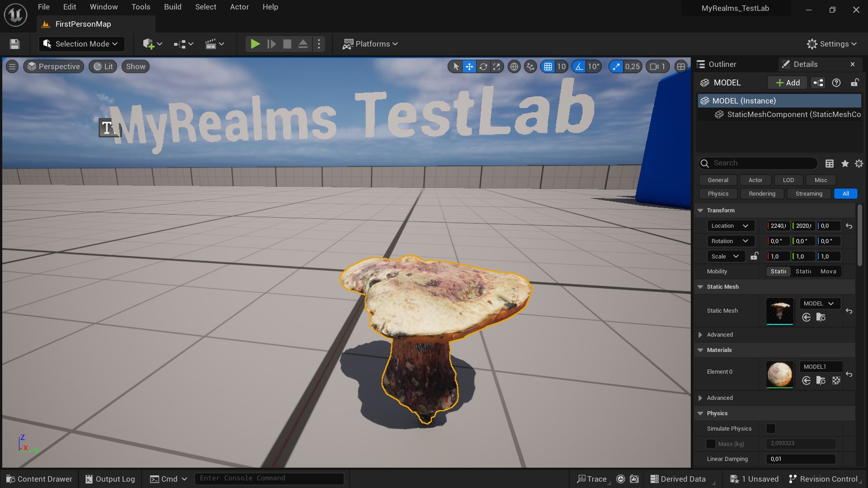Toggle the Details panel lock icon
This screenshot has height=488, width=868.
pos(854,83)
